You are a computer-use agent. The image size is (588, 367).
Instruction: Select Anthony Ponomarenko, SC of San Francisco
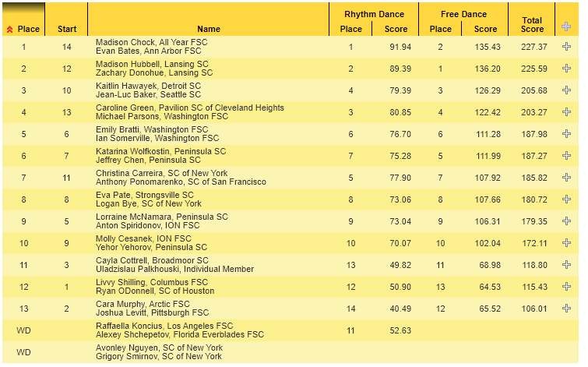(181, 182)
